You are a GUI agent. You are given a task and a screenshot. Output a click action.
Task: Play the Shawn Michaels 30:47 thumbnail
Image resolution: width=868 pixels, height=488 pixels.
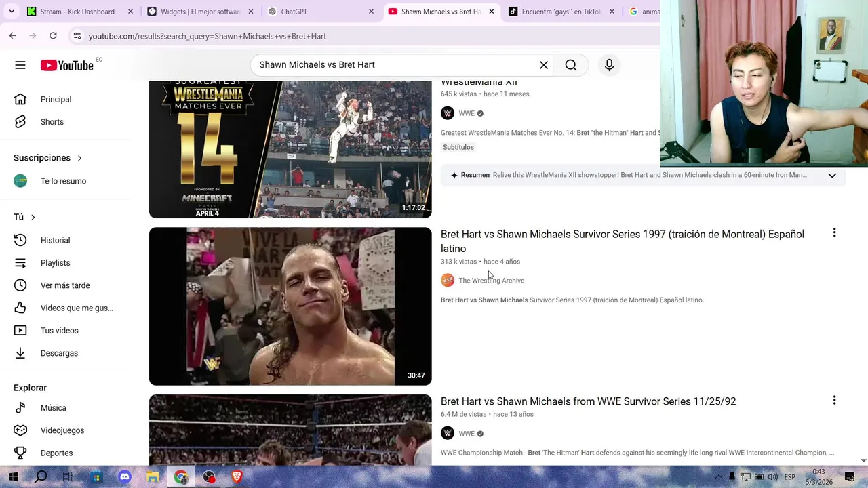290,306
